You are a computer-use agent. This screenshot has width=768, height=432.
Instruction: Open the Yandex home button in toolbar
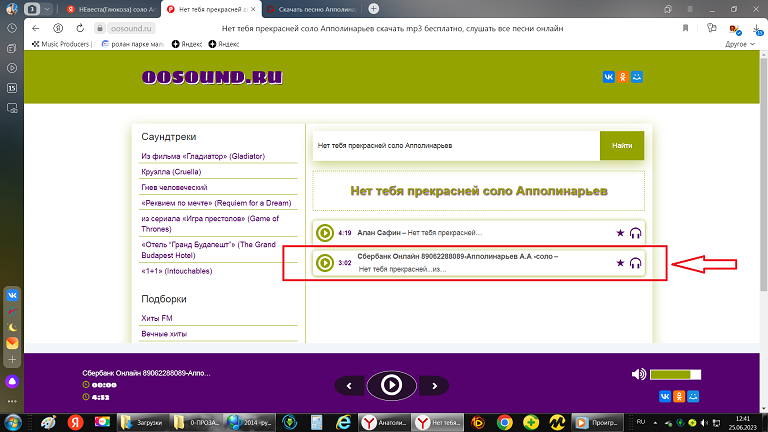pyautogui.click(x=58, y=28)
